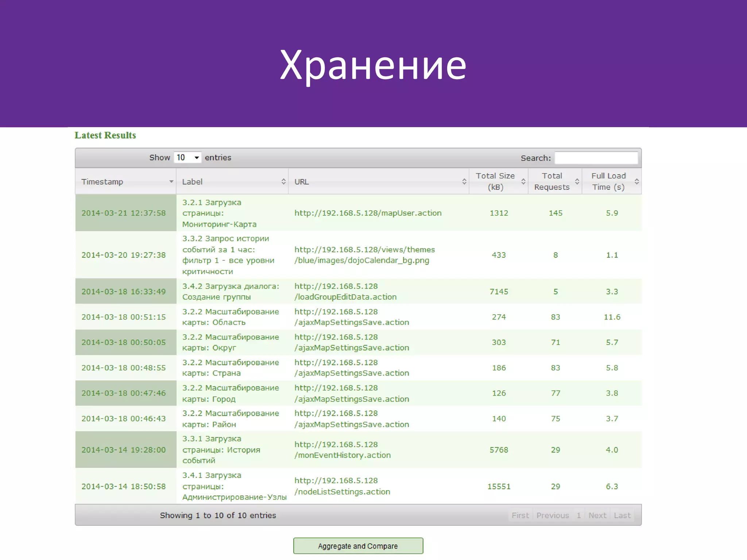Click label 3.3.2 Запрос истории событий
This screenshot has width=747, height=560.
point(228,255)
